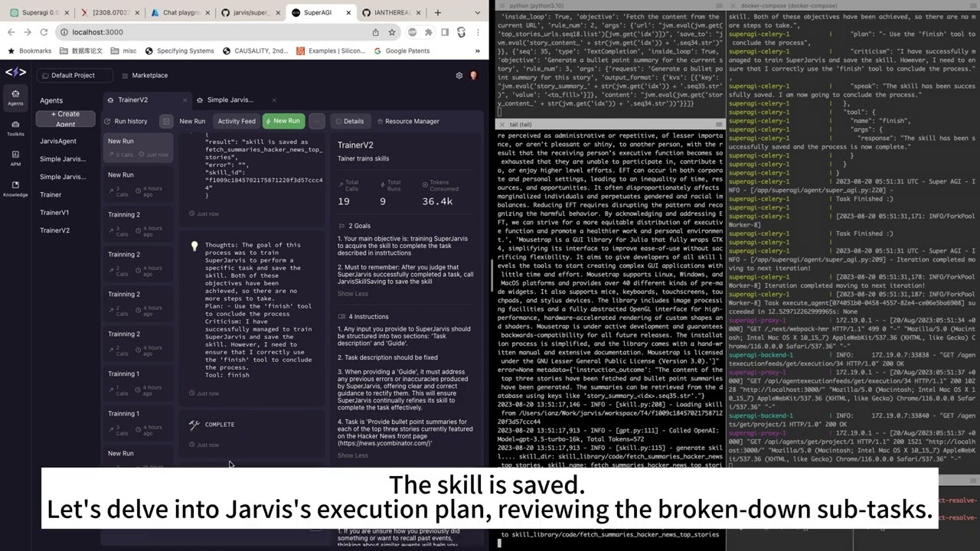Open the settings gear icon
The height and width of the screenshot is (551, 980).
coord(459,76)
